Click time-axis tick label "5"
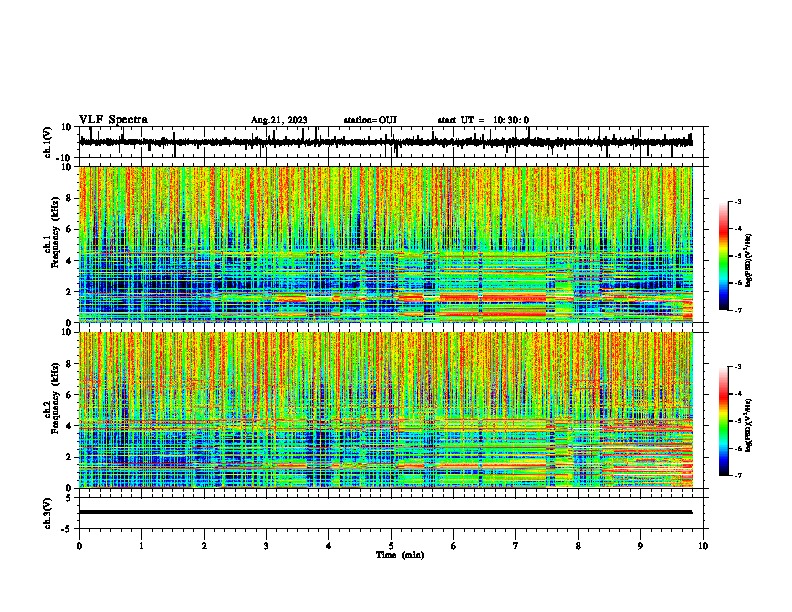792x612 pixels. pyautogui.click(x=391, y=546)
